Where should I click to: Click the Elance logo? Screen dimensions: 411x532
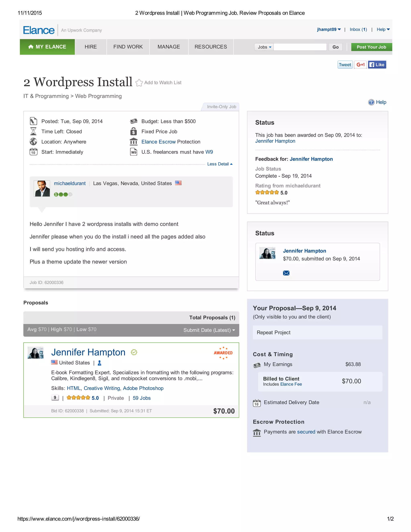[x=39, y=30]
